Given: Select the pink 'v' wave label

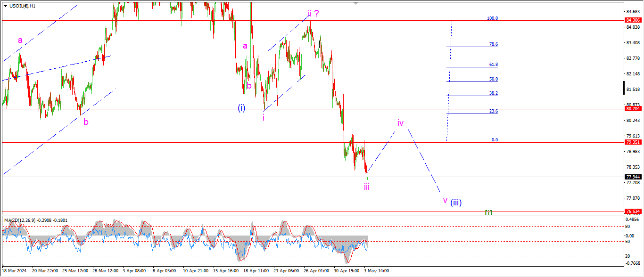Looking at the screenshot, I should coord(445,201).
